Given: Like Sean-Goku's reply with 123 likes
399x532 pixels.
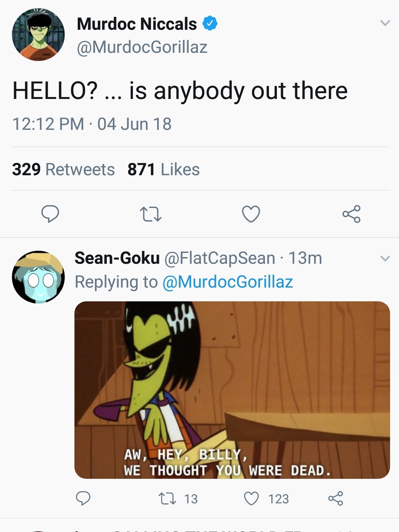Looking at the screenshot, I should point(251,499).
